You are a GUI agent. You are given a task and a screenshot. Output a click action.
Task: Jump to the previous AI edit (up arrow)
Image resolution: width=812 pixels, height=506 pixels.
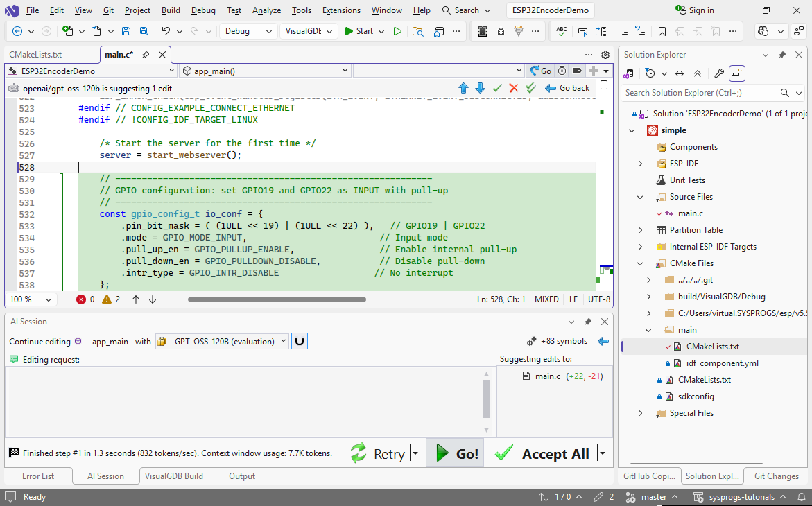tap(464, 88)
